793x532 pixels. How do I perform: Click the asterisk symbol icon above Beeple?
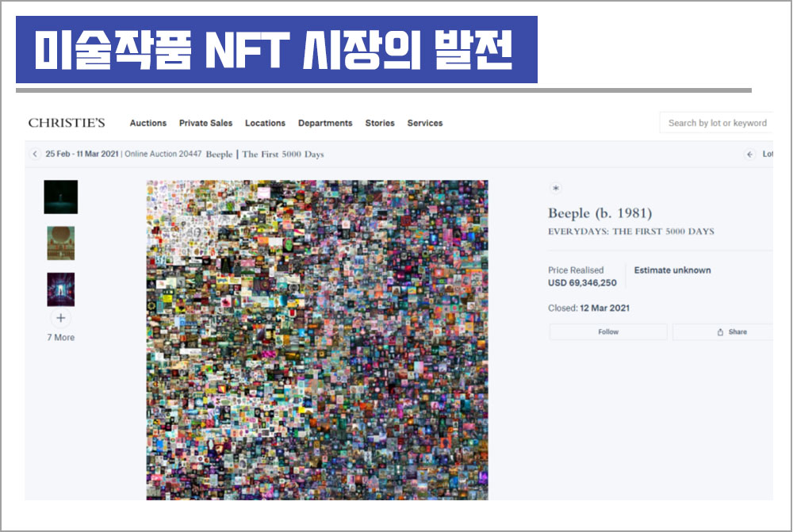tap(556, 188)
